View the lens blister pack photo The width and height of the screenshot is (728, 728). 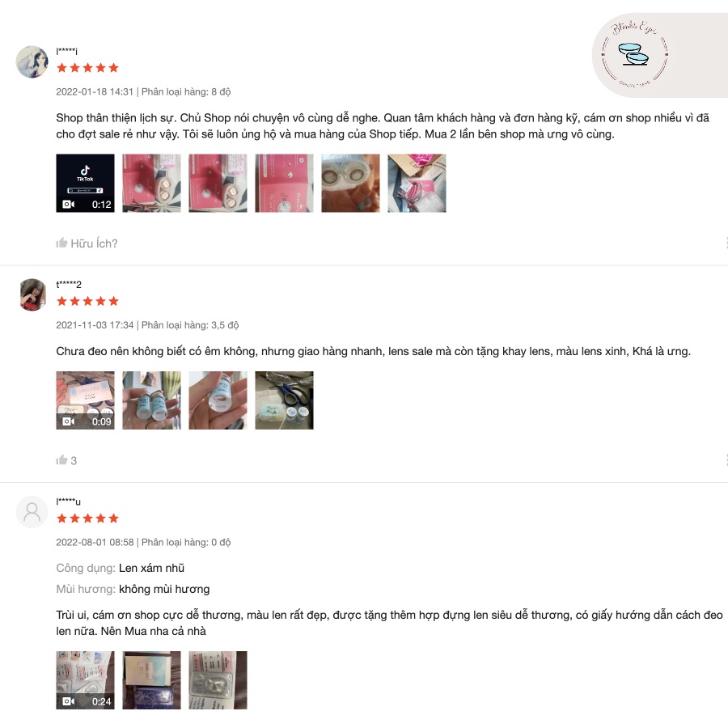tap(218, 680)
